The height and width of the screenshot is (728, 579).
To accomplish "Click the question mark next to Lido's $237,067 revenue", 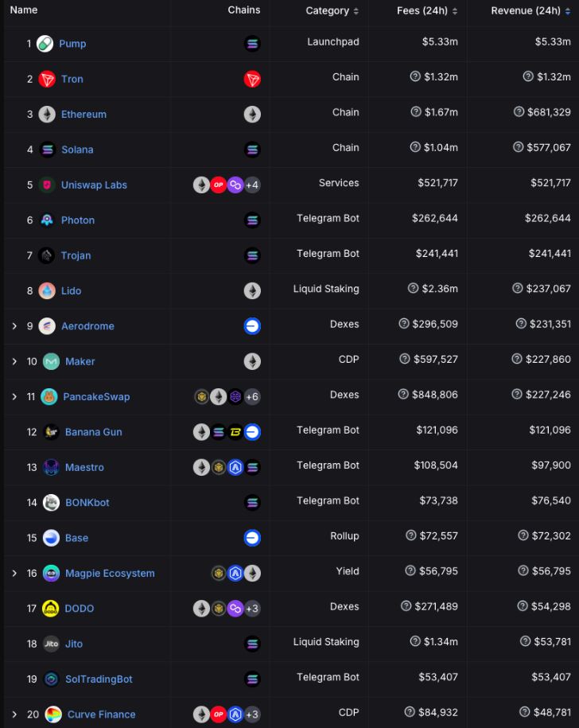I will [519, 289].
